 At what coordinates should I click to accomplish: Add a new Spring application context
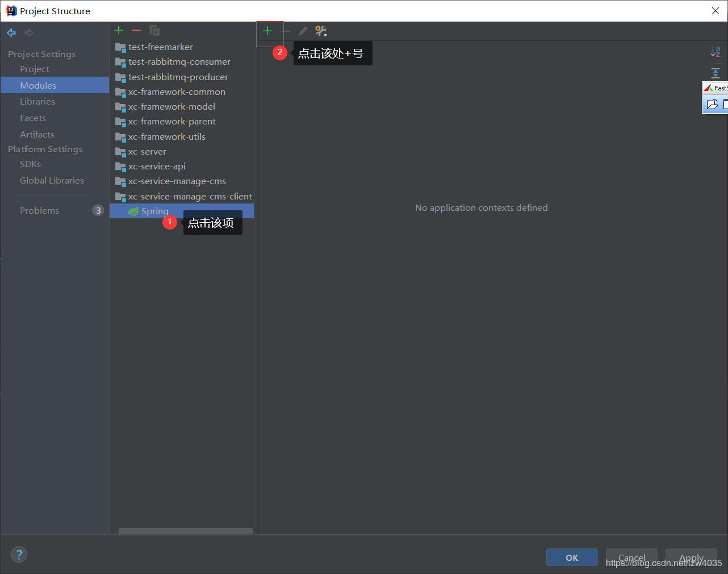[x=267, y=31]
